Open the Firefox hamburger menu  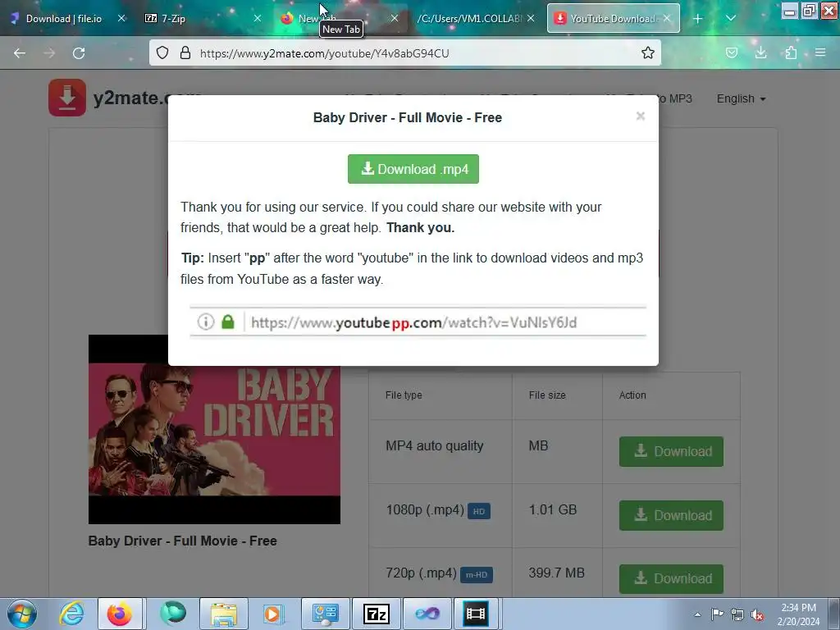coord(820,52)
